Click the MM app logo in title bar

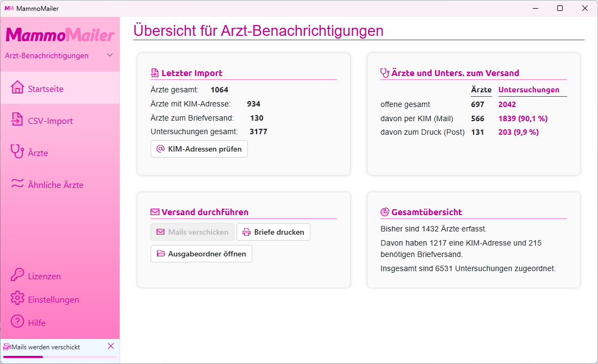tap(9, 8)
